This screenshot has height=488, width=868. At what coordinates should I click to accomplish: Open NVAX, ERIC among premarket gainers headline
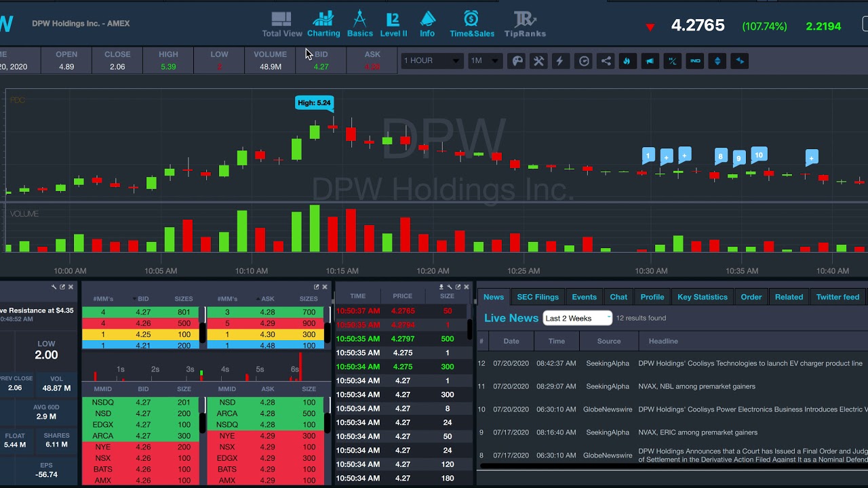coord(698,432)
